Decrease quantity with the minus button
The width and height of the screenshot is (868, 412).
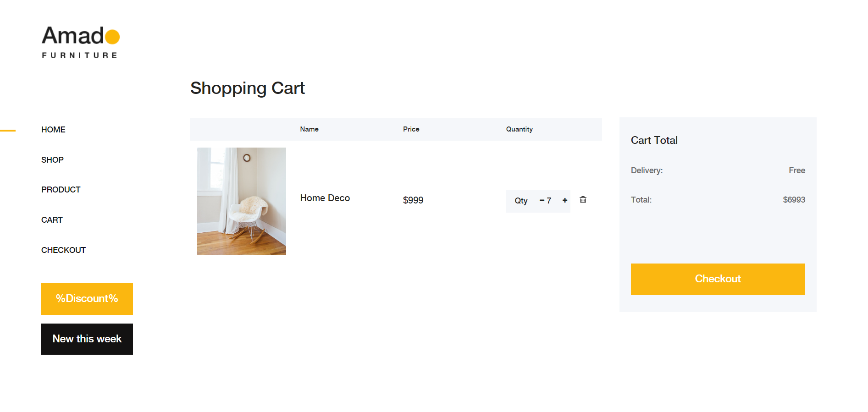tap(542, 200)
